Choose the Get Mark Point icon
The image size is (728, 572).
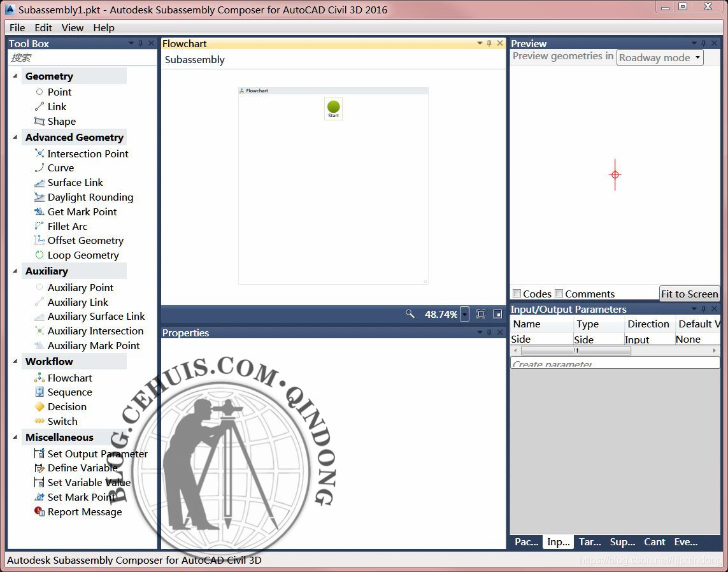(39, 211)
